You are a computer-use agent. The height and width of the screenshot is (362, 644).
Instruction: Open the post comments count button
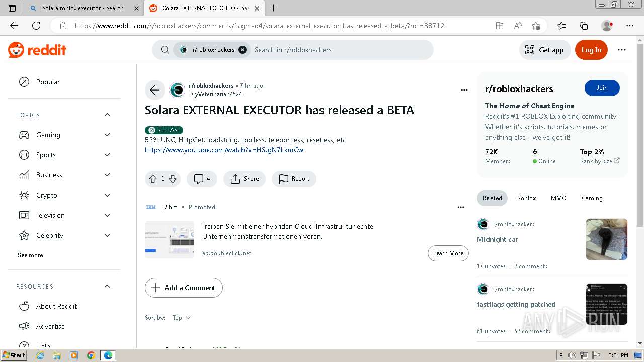tap(202, 179)
